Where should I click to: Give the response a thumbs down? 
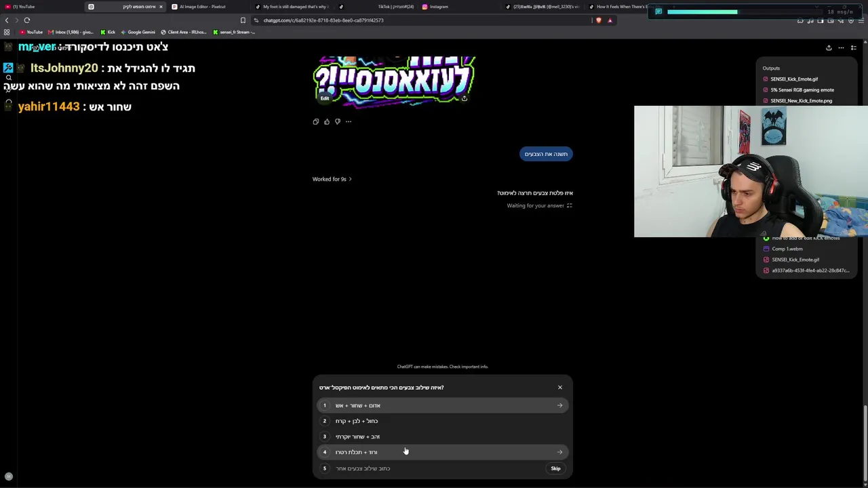(x=338, y=122)
